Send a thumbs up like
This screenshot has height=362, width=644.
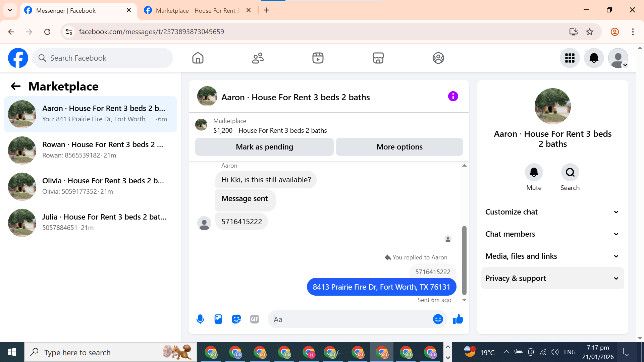[x=458, y=319]
